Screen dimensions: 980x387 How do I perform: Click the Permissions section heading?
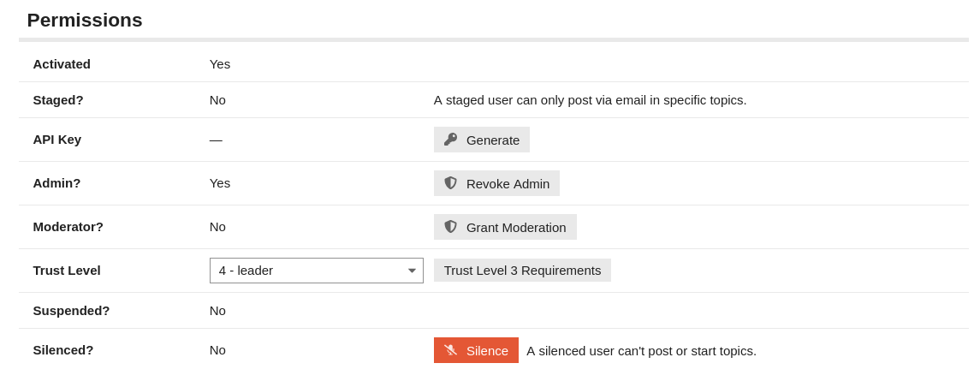85,21
